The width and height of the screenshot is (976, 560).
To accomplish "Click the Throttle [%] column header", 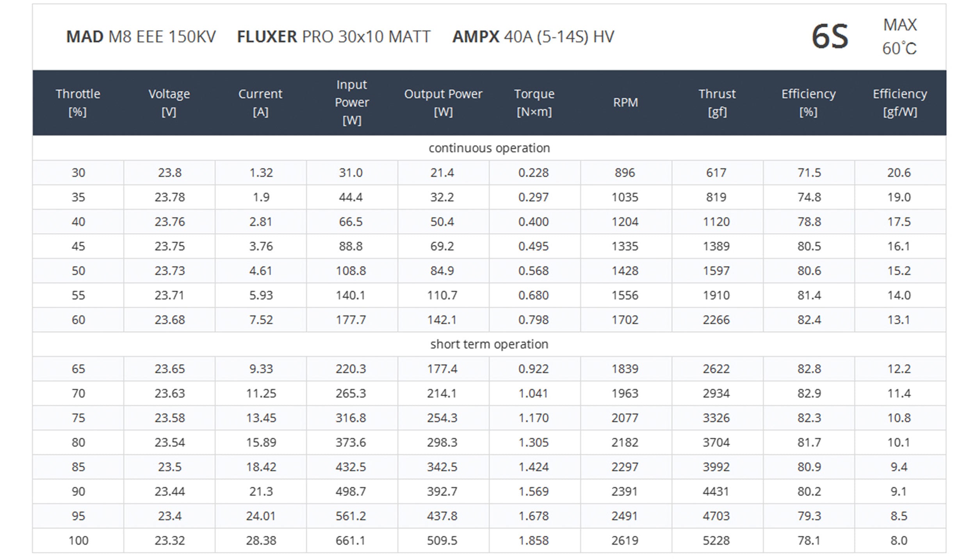I will coord(78,103).
